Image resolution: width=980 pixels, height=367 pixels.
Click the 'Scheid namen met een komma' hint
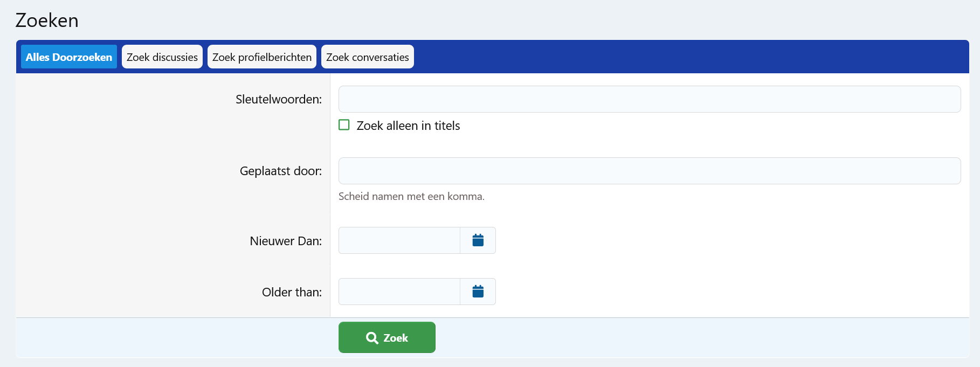[x=411, y=196]
